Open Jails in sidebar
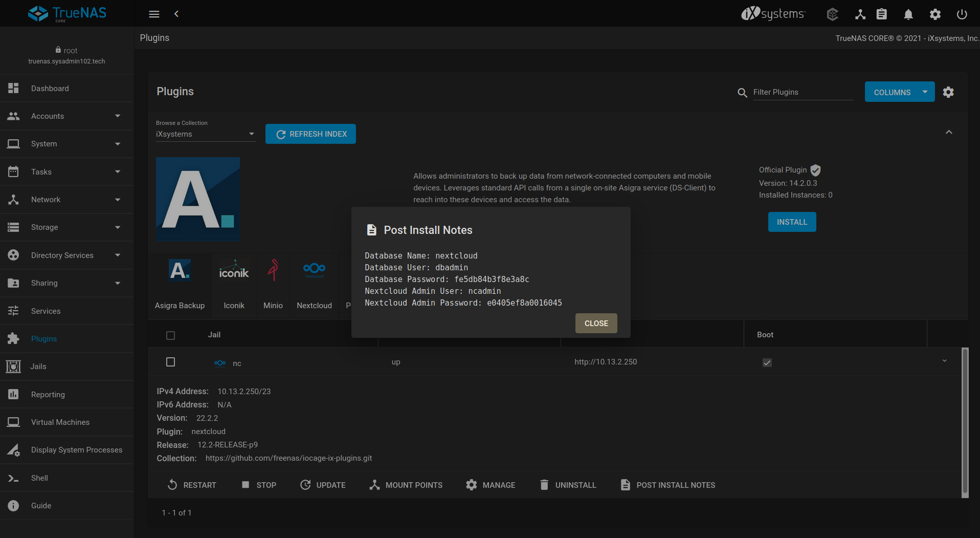The height and width of the screenshot is (538, 980). pos(67,367)
